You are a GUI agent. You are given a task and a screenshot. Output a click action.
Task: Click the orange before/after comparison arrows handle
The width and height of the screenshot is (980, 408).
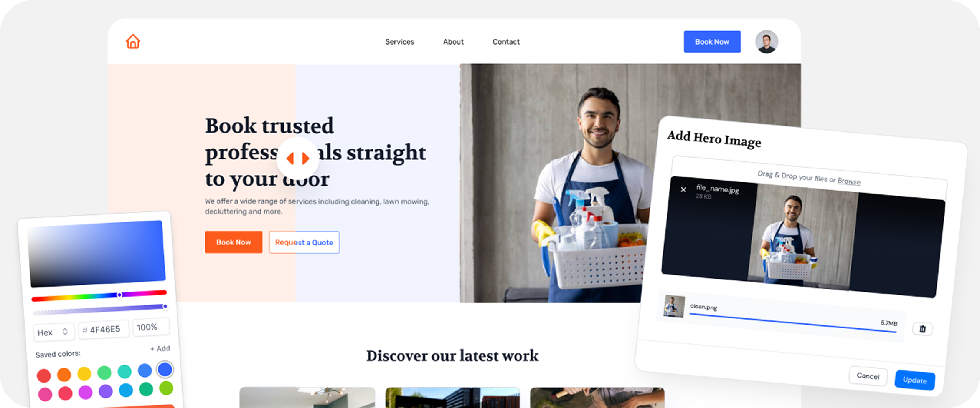[x=298, y=158]
